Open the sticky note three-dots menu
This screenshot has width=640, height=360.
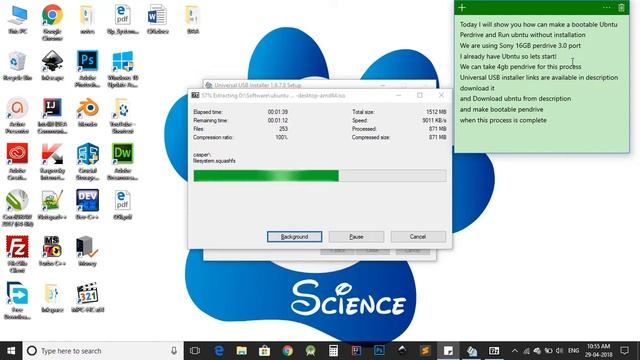tap(607, 8)
